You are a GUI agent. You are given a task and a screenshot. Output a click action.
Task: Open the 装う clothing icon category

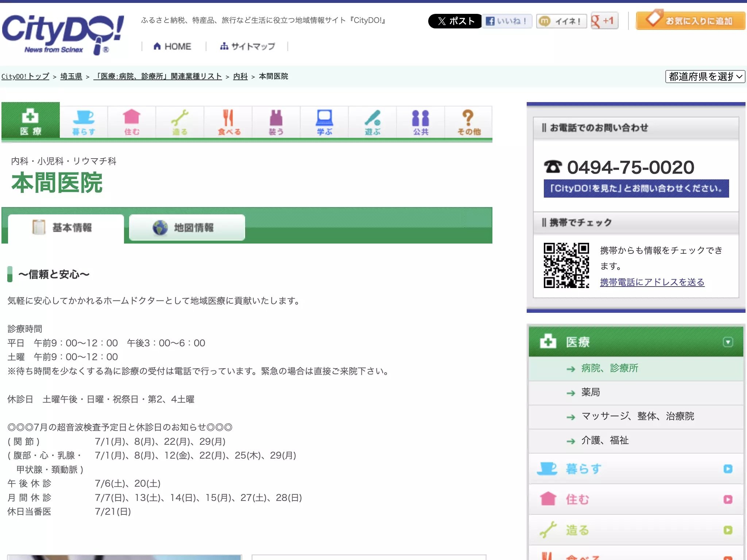[276, 122]
